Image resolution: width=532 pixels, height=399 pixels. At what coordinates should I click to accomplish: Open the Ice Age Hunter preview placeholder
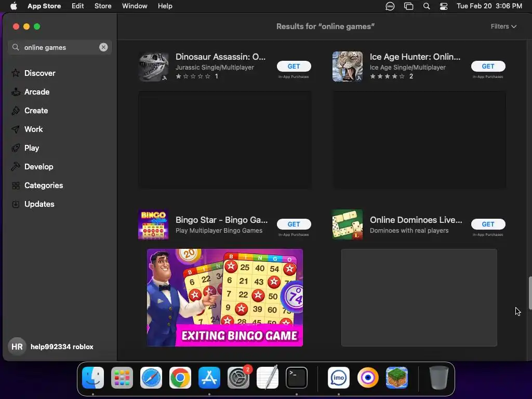pyautogui.click(x=419, y=139)
